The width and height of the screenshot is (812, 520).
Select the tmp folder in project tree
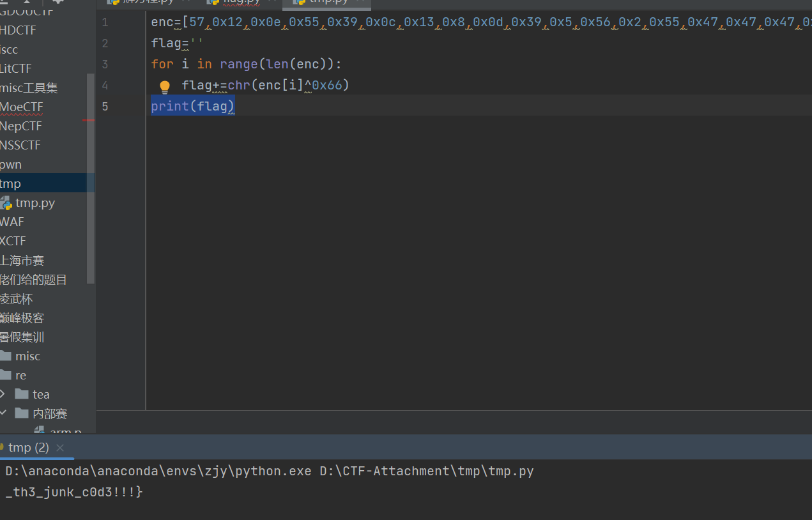point(11,184)
